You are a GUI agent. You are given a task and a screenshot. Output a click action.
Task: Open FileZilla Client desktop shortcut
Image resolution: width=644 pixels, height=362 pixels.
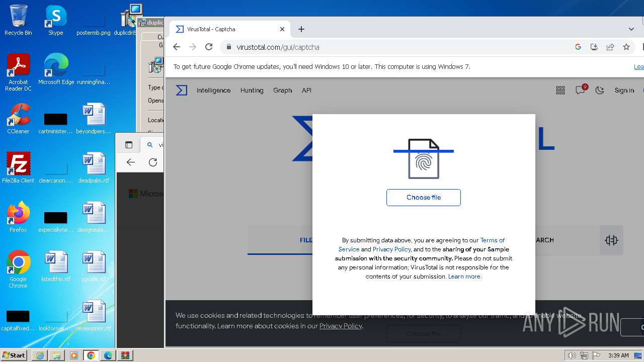pyautogui.click(x=18, y=168)
